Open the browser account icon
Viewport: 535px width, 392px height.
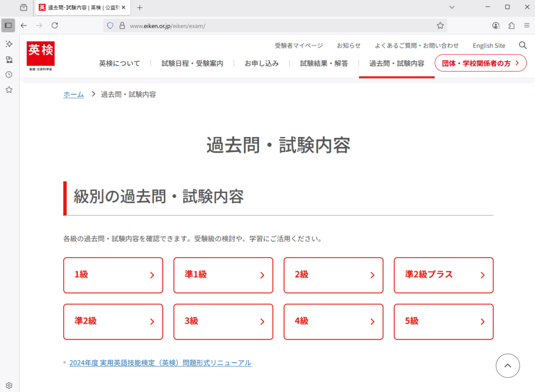pyautogui.click(x=496, y=26)
